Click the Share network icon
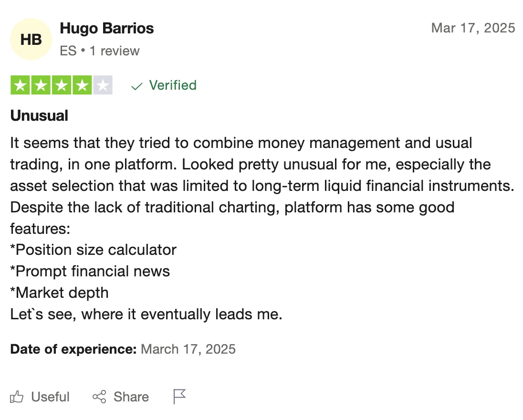 click(x=99, y=397)
